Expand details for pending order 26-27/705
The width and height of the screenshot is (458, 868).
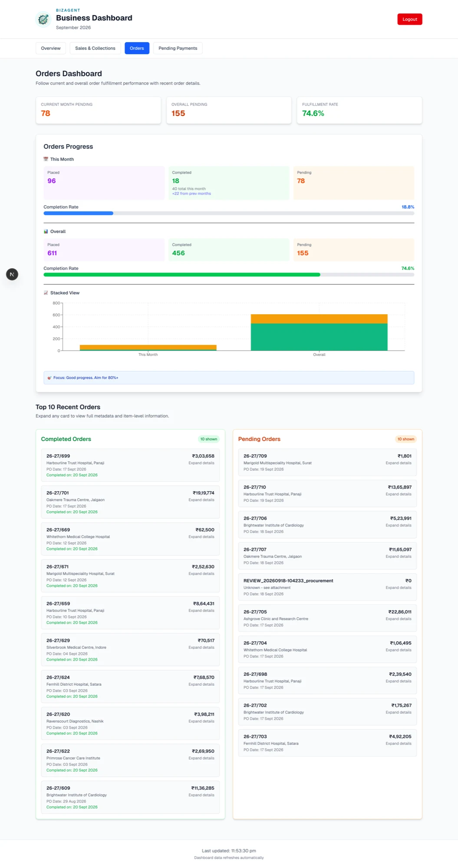click(399, 619)
